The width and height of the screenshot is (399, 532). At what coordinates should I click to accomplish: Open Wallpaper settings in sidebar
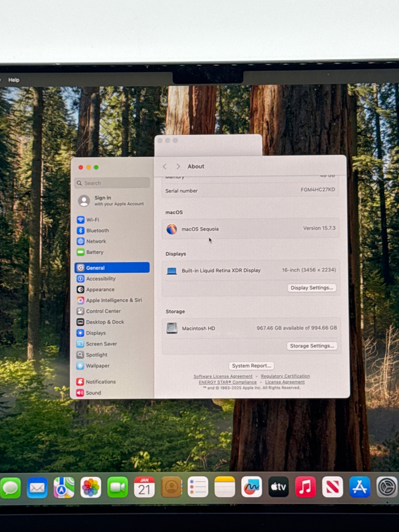(97, 366)
